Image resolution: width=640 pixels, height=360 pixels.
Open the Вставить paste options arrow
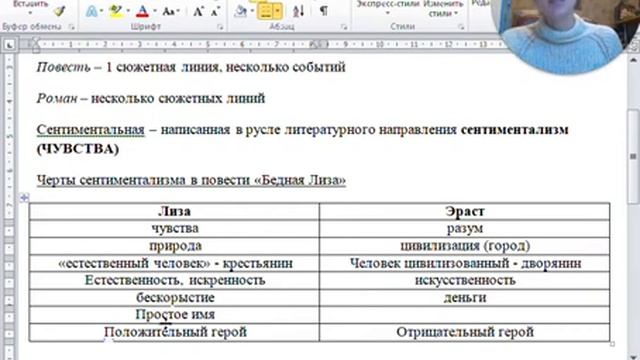(x=30, y=13)
